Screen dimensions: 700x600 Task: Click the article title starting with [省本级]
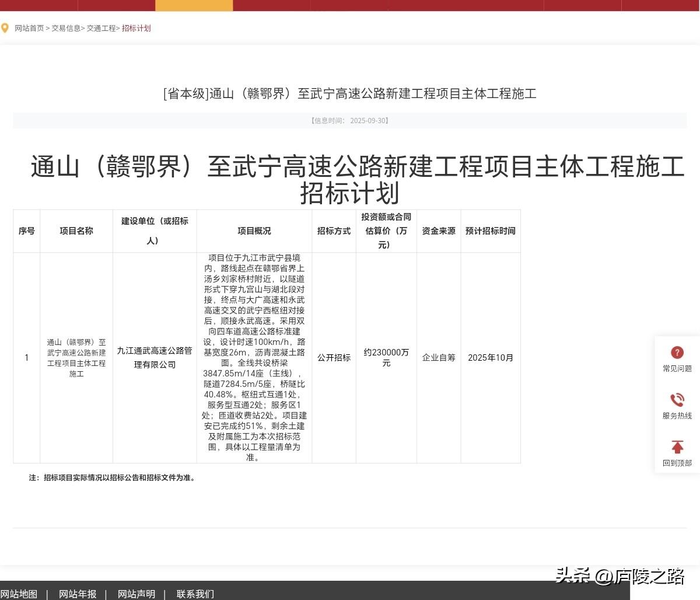pos(350,93)
